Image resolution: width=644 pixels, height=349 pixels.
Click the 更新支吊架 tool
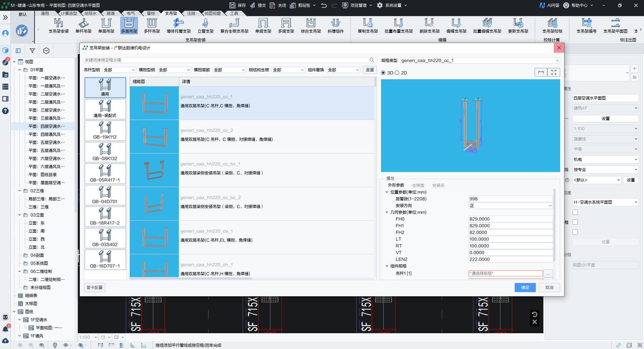coord(518,26)
